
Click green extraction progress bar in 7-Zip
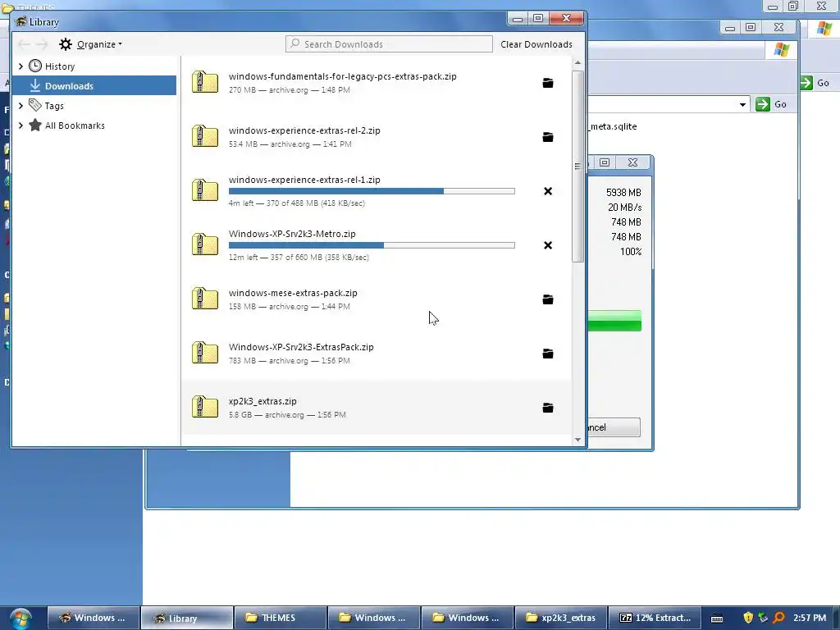click(x=614, y=321)
